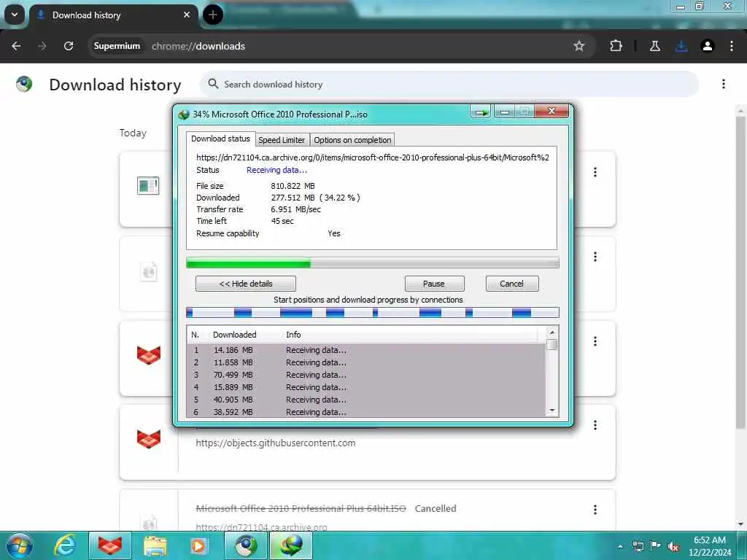Go back in the browser
The height and width of the screenshot is (560, 747).
16,46
